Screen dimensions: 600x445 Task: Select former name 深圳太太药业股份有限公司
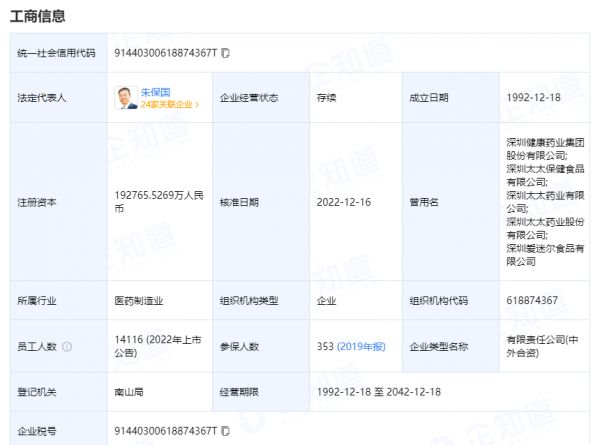[545, 228]
